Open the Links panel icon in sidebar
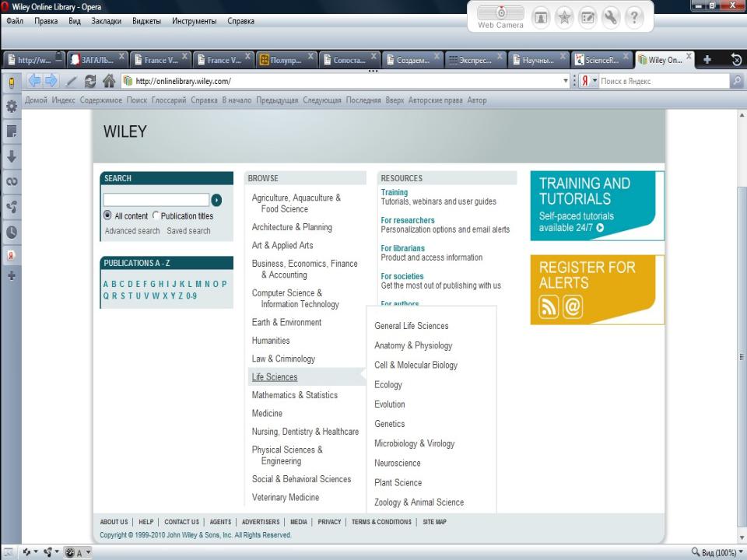The height and width of the screenshot is (560, 747). 12,181
